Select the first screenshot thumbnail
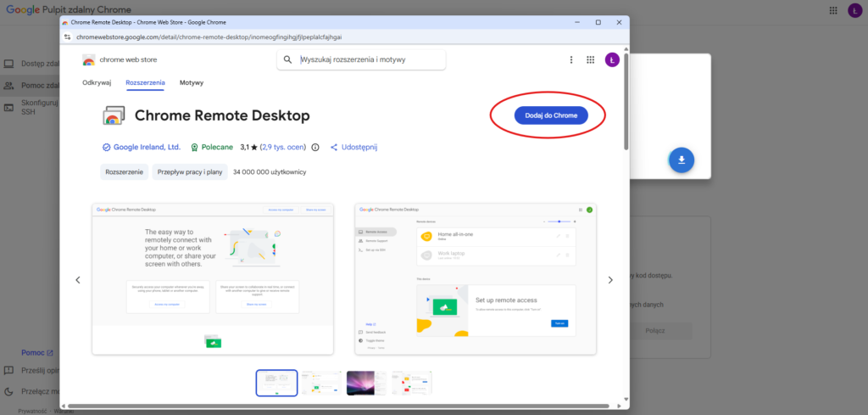This screenshot has width=868, height=415. 277,383
